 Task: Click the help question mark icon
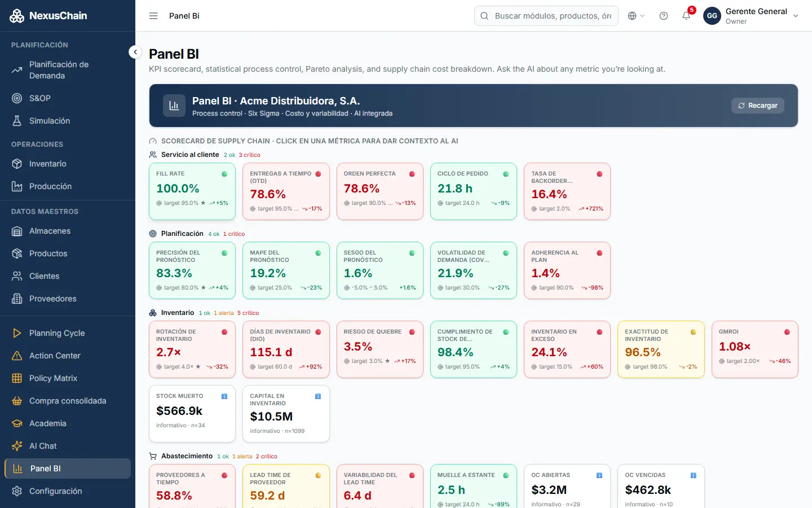coord(664,16)
